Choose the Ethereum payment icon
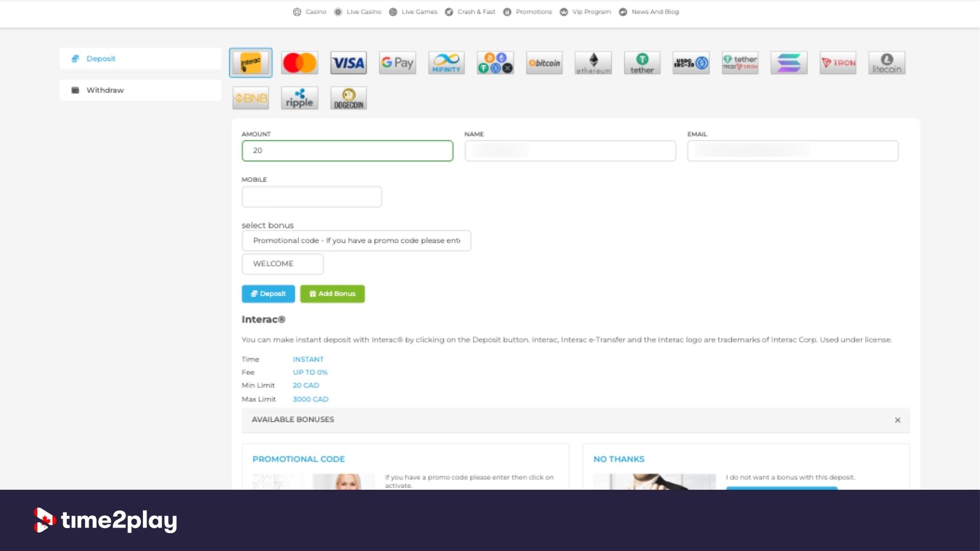 pos(593,63)
